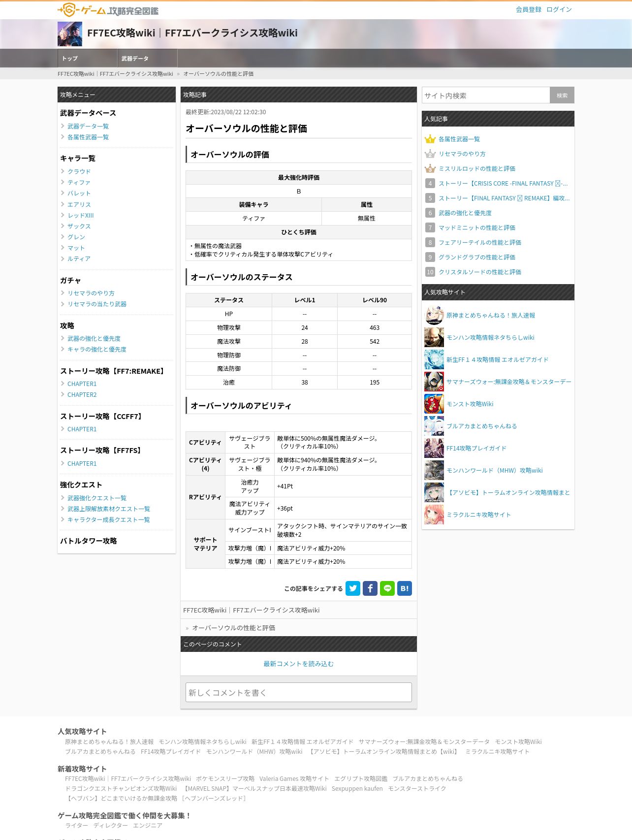Click the gold crown rank 1 icon
Screen dimensions: 632x840
coord(430,139)
